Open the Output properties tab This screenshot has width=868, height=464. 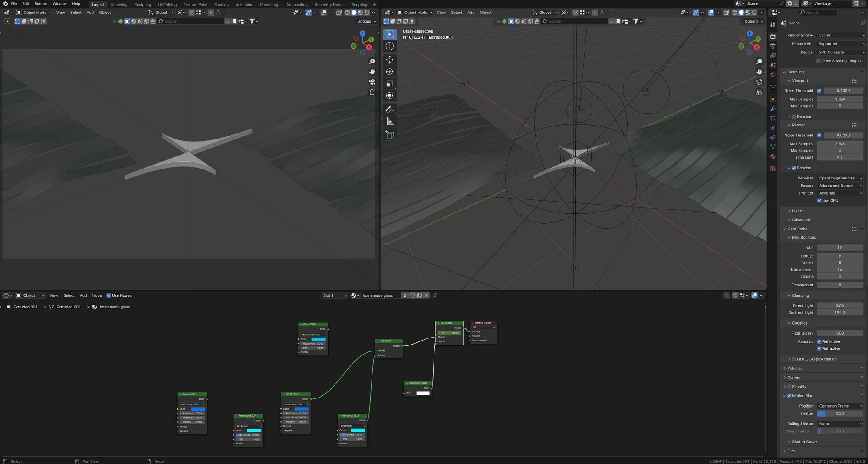click(773, 46)
